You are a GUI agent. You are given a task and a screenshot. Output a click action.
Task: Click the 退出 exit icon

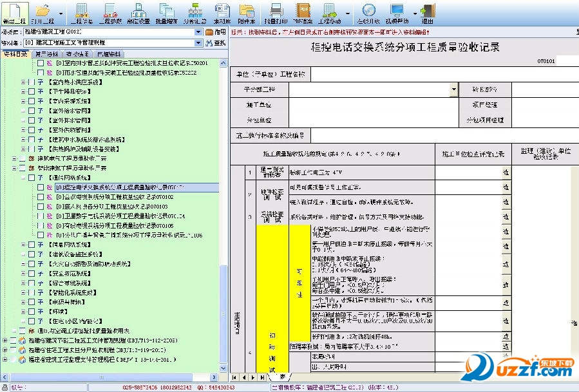point(426,12)
